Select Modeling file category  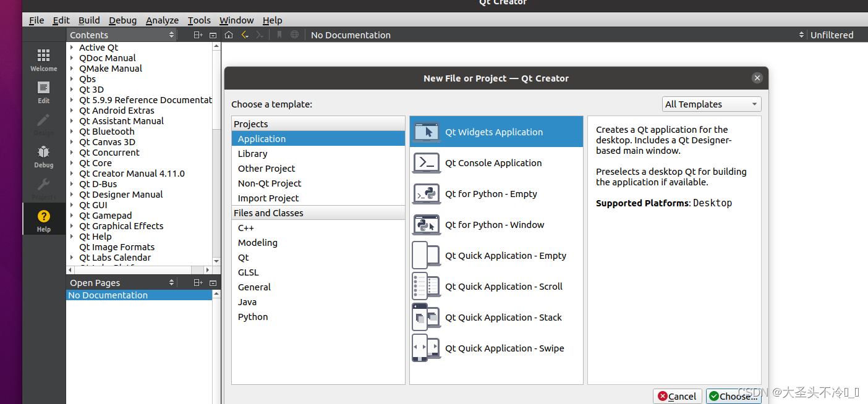pos(318,243)
